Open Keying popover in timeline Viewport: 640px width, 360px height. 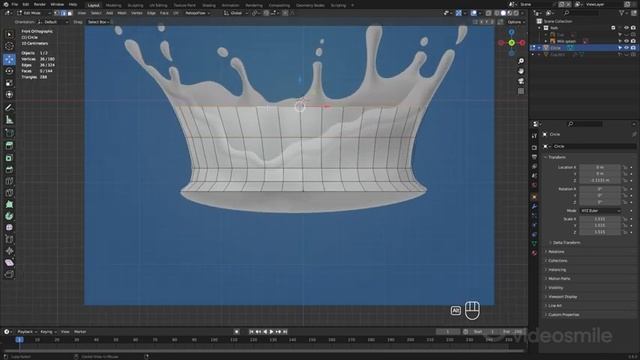click(x=48, y=332)
